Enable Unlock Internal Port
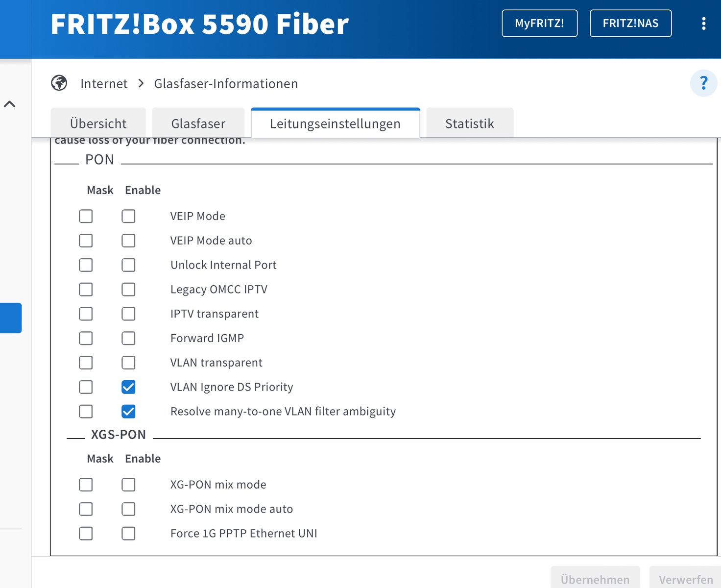Image resolution: width=721 pixels, height=588 pixels. [x=128, y=265]
